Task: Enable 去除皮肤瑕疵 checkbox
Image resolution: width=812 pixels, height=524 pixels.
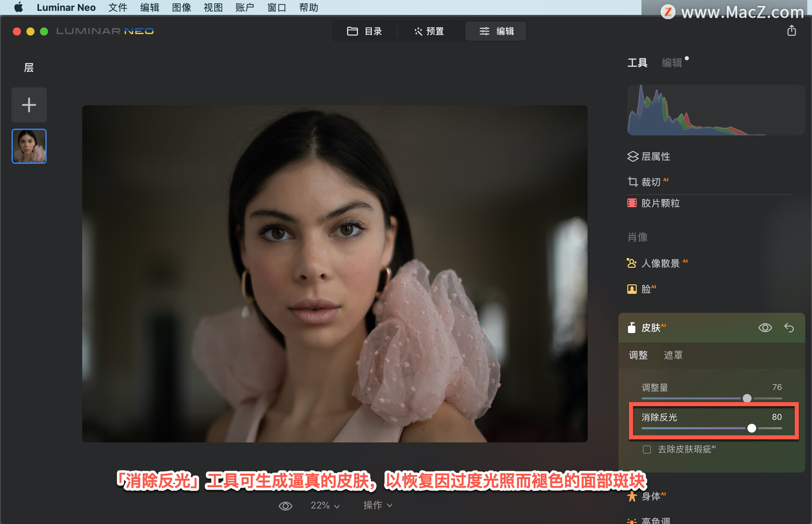Action: (647, 450)
